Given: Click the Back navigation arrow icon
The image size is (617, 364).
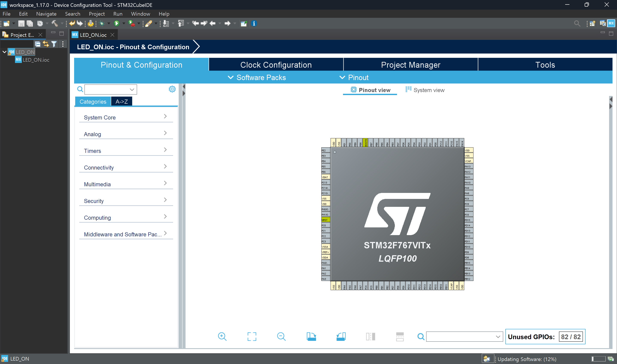Looking at the screenshot, I should click(213, 24).
